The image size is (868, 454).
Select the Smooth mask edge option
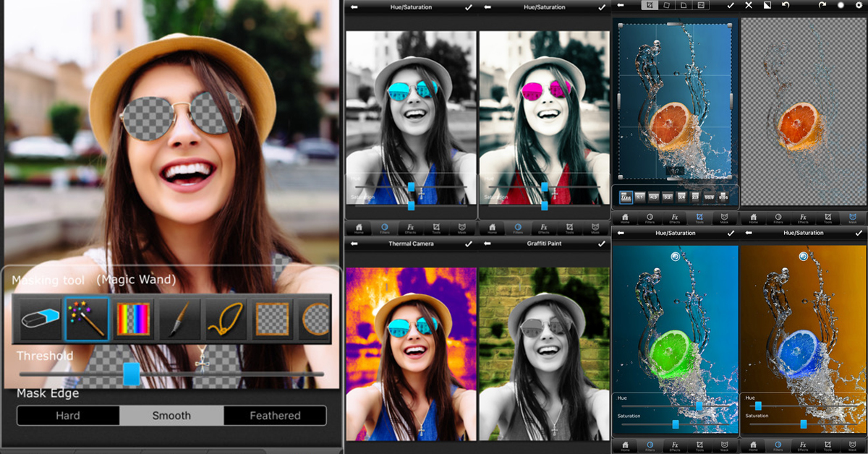(x=171, y=416)
